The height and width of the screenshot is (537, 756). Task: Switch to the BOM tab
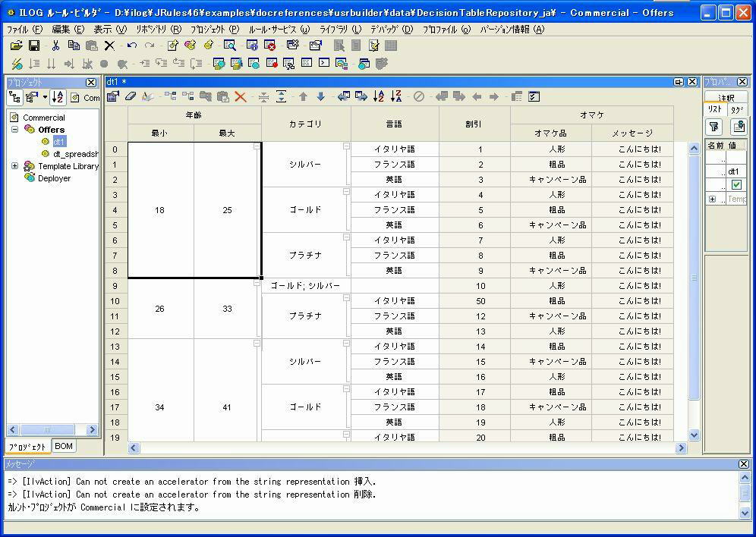pyautogui.click(x=64, y=446)
